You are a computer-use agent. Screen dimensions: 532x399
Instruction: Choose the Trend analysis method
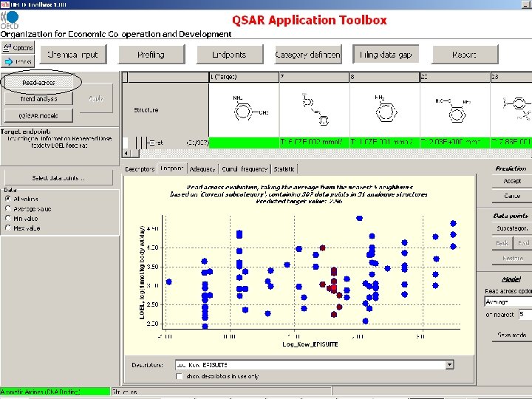click(x=38, y=99)
